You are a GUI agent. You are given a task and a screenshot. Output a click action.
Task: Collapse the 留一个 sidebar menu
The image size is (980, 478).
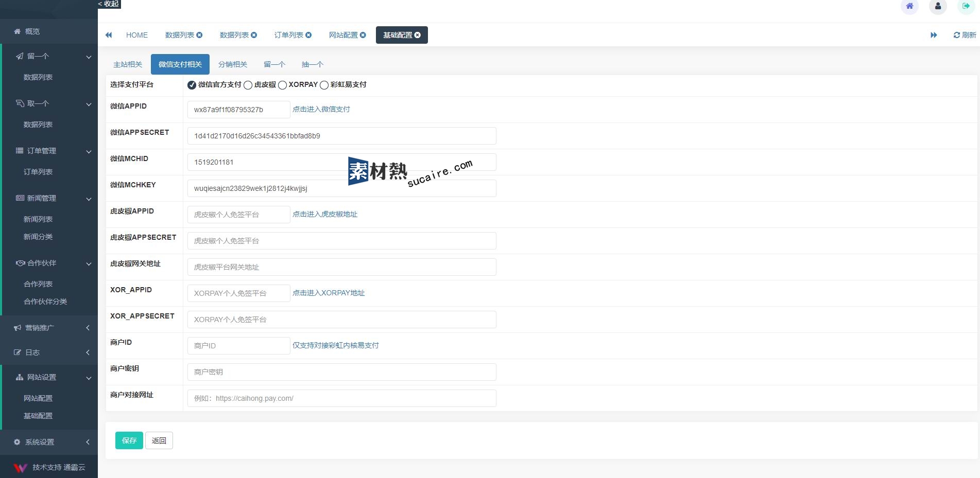click(89, 57)
